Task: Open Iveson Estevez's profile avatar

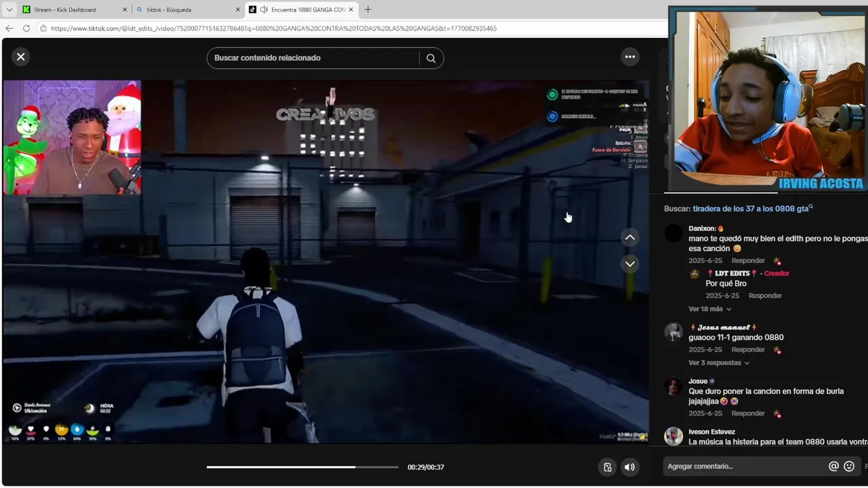Action: [673, 436]
